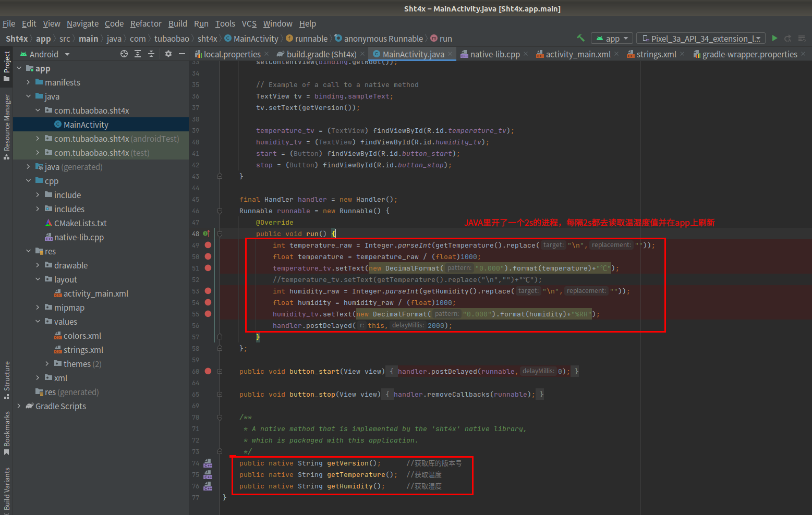Viewport: 812px width, 515px height.
Task: Run the app with the green play button
Action: pyautogui.click(x=774, y=38)
